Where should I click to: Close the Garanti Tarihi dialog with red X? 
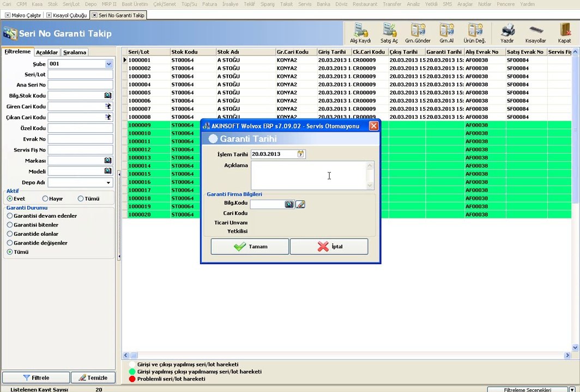tap(373, 126)
